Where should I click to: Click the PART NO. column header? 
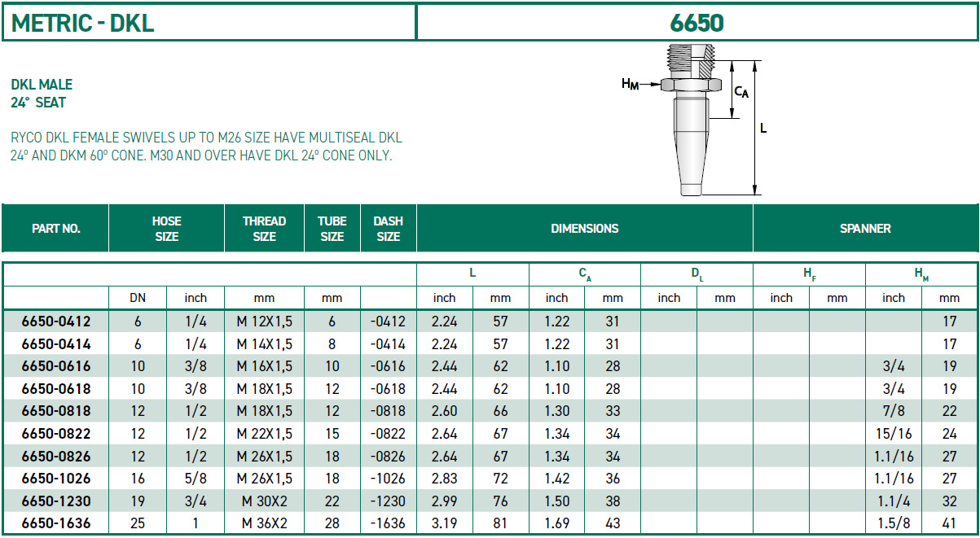click(55, 229)
